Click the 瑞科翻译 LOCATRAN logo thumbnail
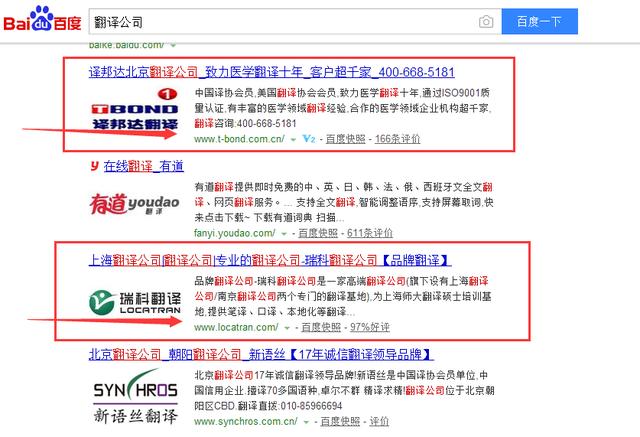The height and width of the screenshot is (437, 640). (135, 302)
